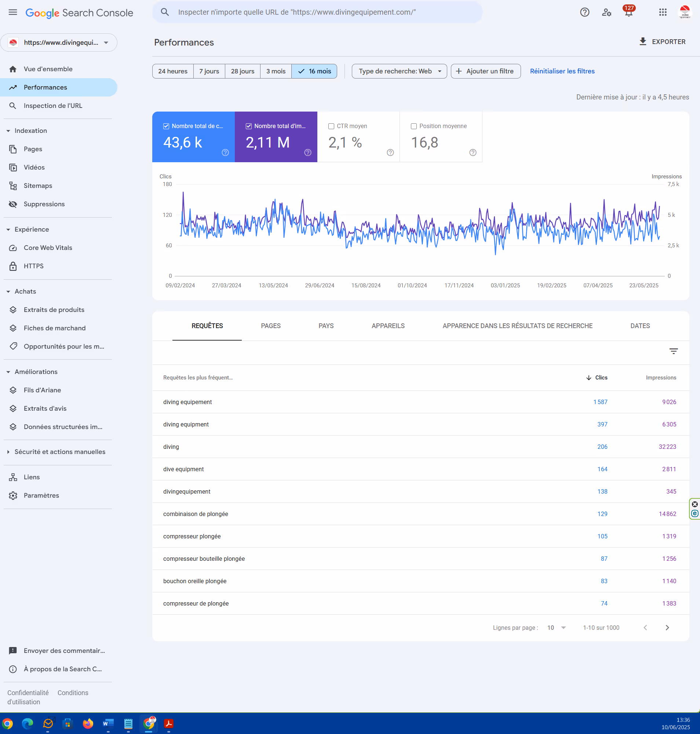Screen dimensions: 700x734
Task: Select the 24 heures date range
Action: (x=173, y=71)
